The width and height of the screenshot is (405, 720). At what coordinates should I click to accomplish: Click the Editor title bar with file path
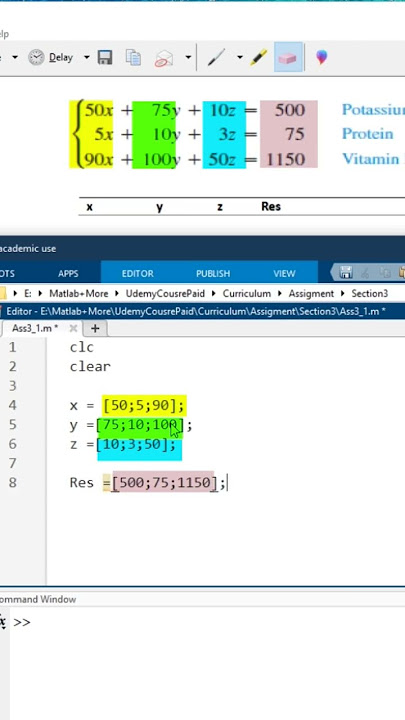click(202, 311)
